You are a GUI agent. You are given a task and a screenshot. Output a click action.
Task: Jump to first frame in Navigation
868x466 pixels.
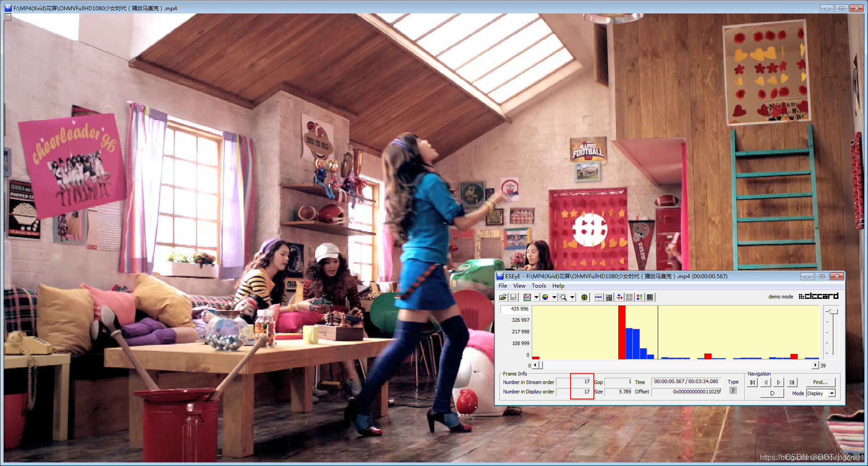coord(752,382)
